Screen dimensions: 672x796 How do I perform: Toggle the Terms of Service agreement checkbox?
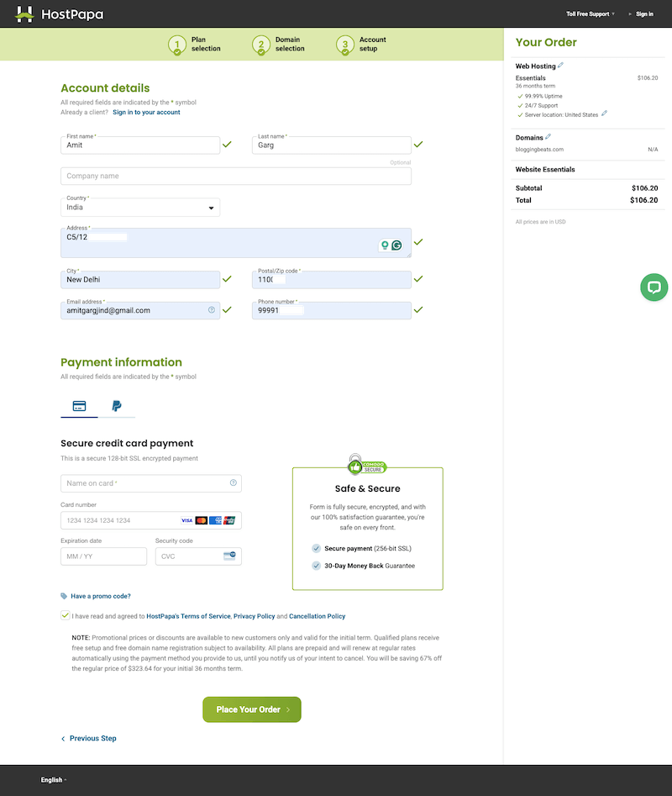[x=66, y=615]
